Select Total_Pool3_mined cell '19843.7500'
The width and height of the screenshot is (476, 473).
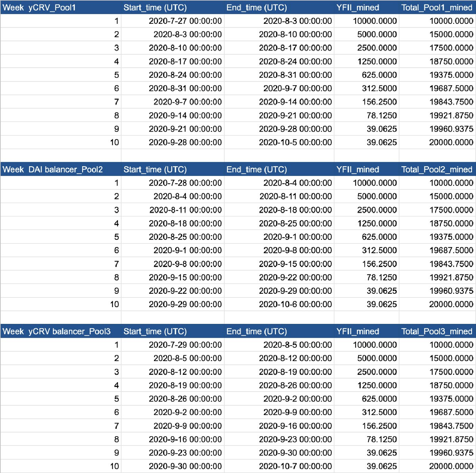(x=437, y=426)
